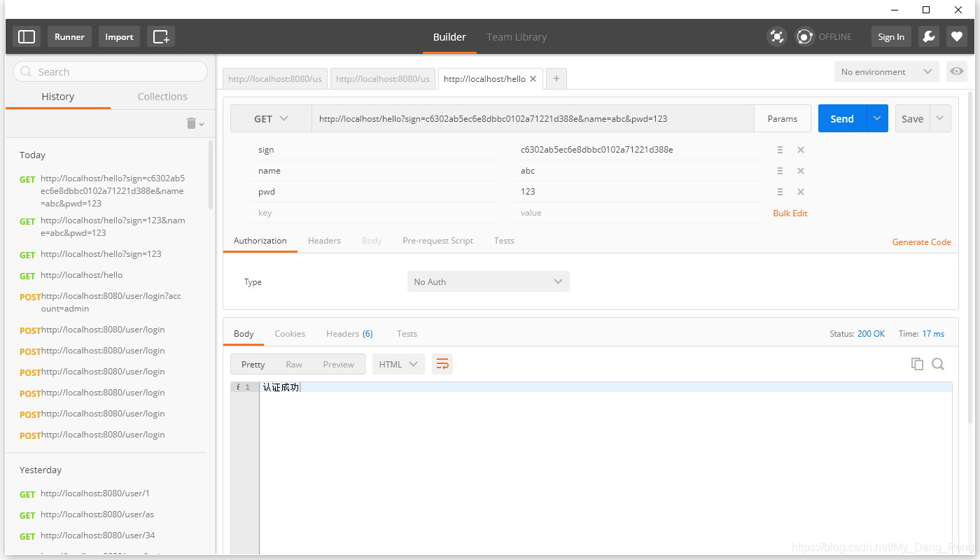Open the satellite sync status icon

point(776,36)
